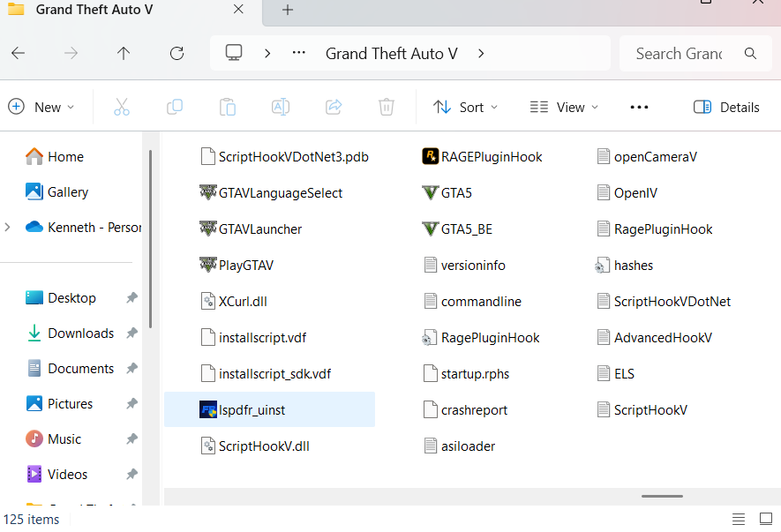The height and width of the screenshot is (532, 781).
Task: Open Pictures quick access folder
Action: pyautogui.click(x=59, y=404)
